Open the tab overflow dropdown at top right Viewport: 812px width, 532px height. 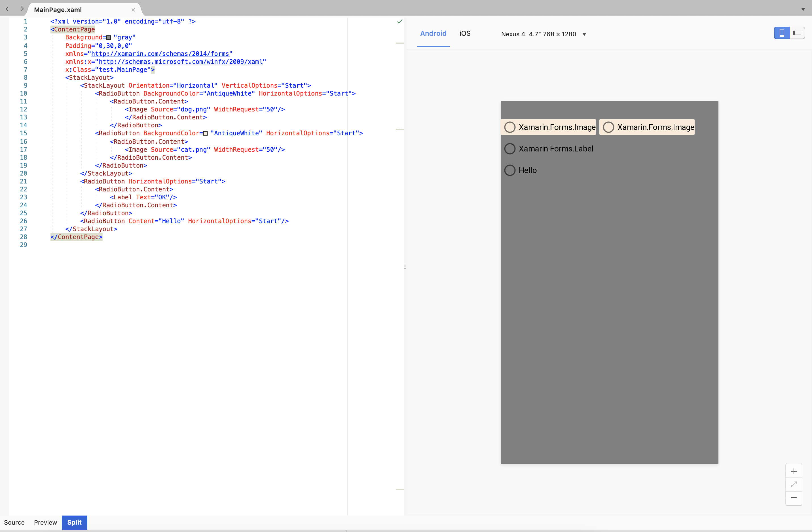click(803, 9)
